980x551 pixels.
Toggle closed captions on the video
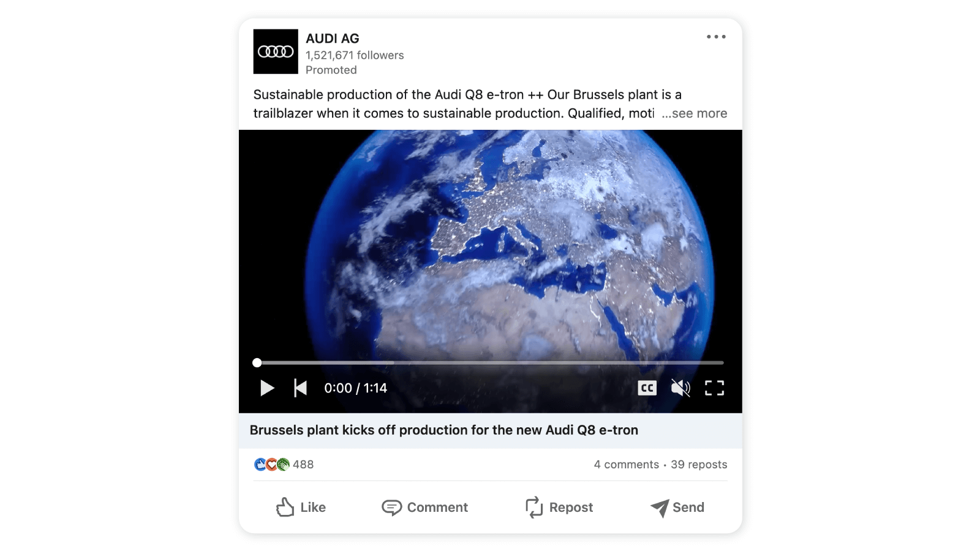pos(647,388)
